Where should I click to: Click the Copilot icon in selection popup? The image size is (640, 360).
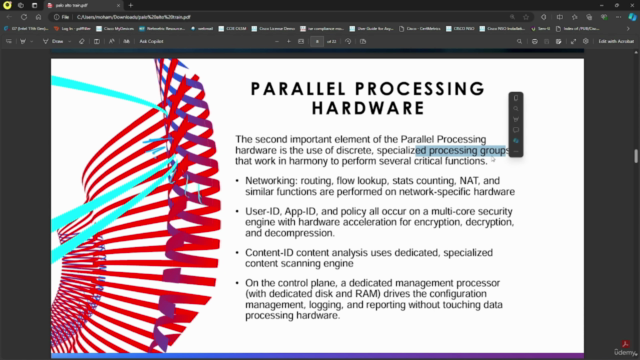coord(516,140)
